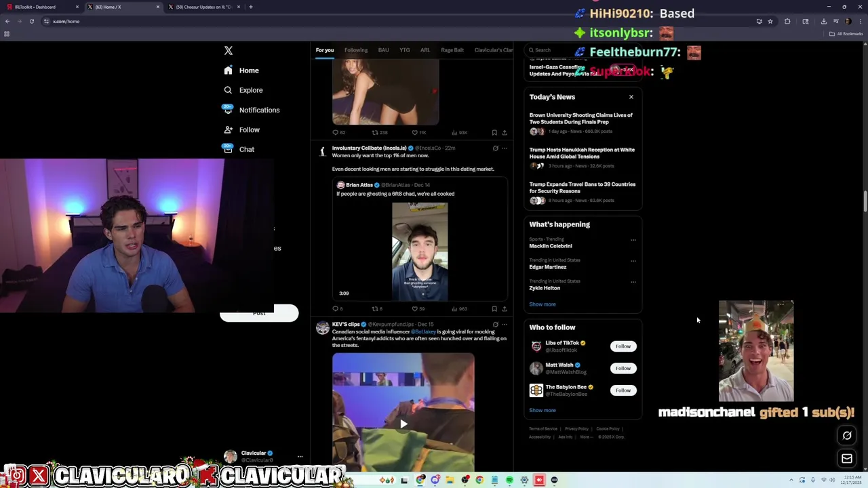Viewport: 868px width, 488px height.
Task: Reply to the Involuntary Celibate post
Action: click(x=335, y=309)
